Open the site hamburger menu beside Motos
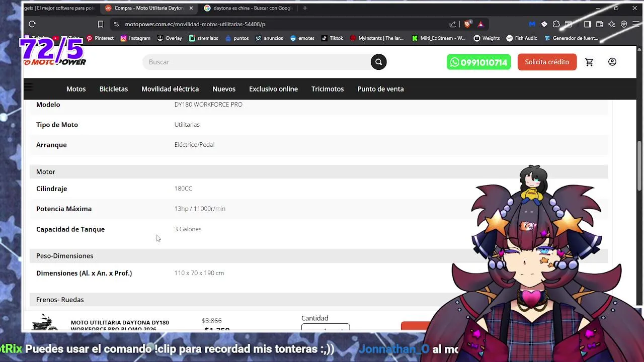The width and height of the screenshot is (644, 362). coord(29,87)
